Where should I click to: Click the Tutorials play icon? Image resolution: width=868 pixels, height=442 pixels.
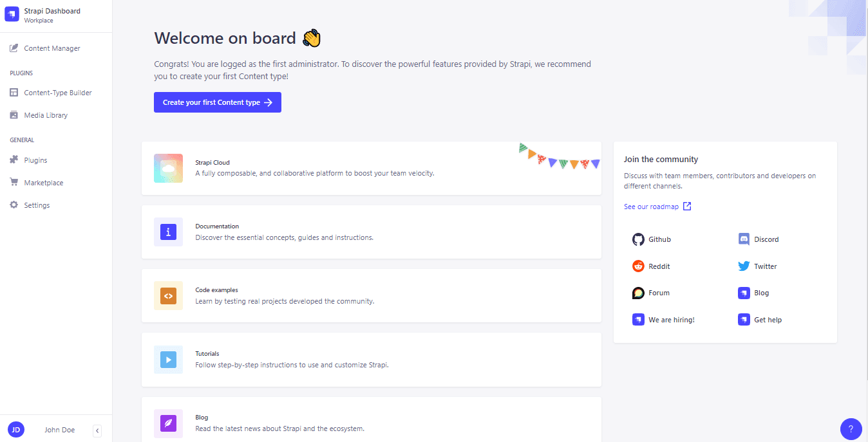[x=168, y=360]
